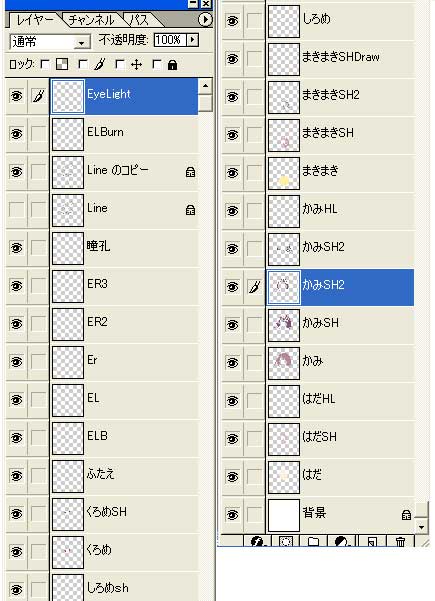Viewport: 435px width, 601px height.
Task: Show the hidden Line layer
Action: pos(16,210)
